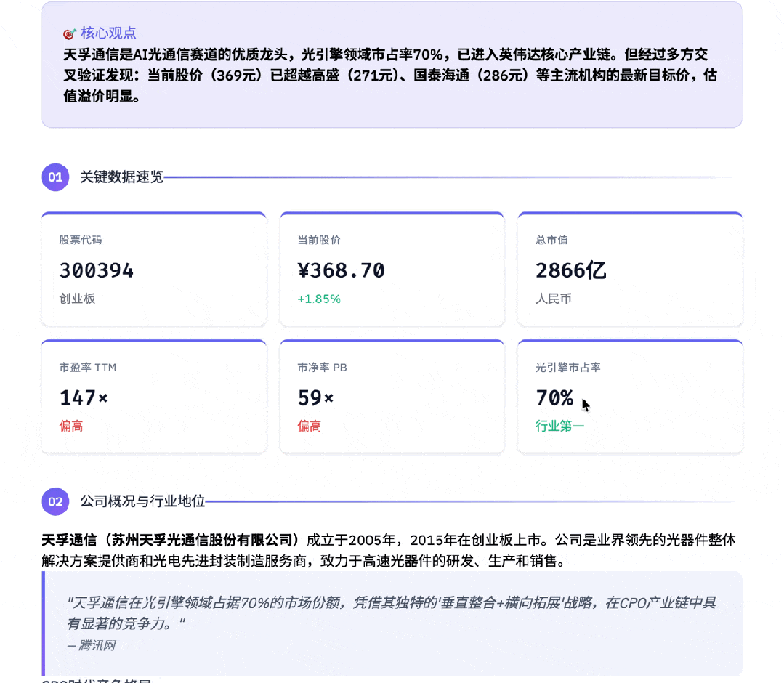Open the 股票代码 card
This screenshot has width=784, height=683.
154,269
